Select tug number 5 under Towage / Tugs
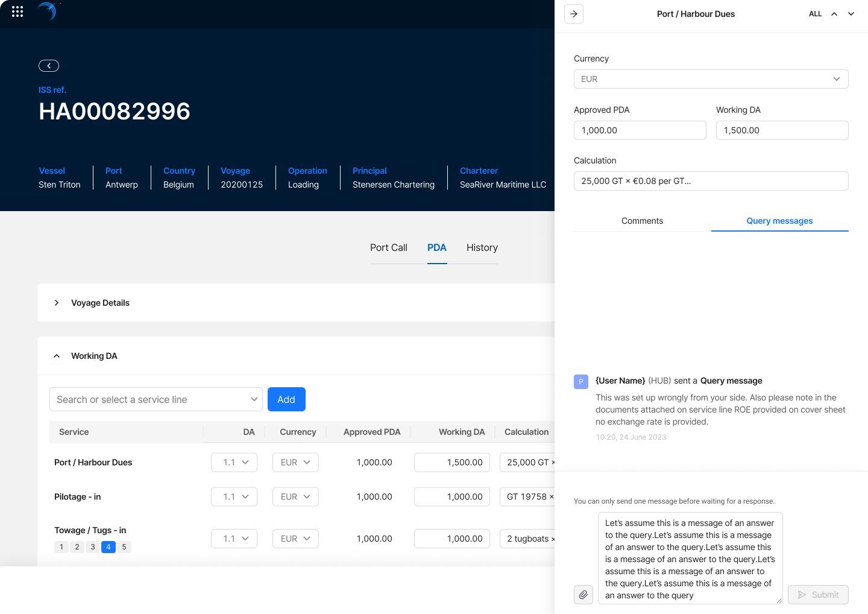Viewport: 868px width, 614px height. [x=124, y=547]
